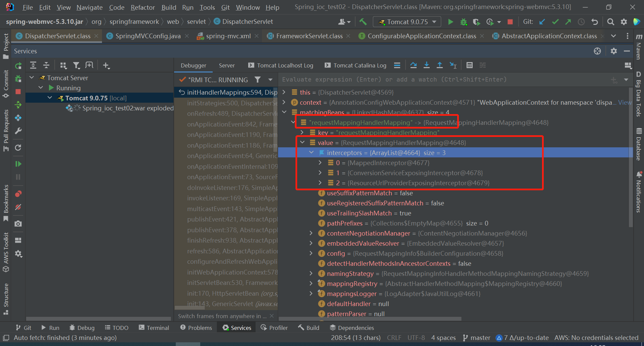Open Group By options in Services
The width and height of the screenshot is (644, 346).
click(x=63, y=65)
